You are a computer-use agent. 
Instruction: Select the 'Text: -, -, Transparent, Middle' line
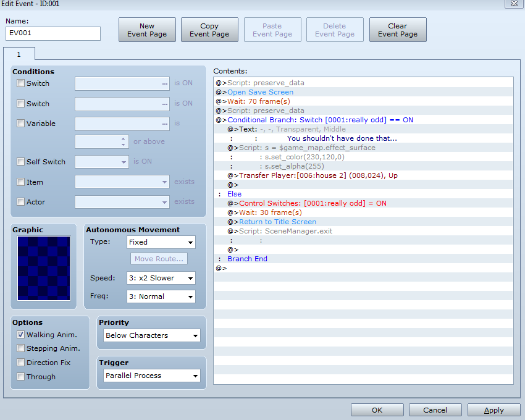click(363, 129)
